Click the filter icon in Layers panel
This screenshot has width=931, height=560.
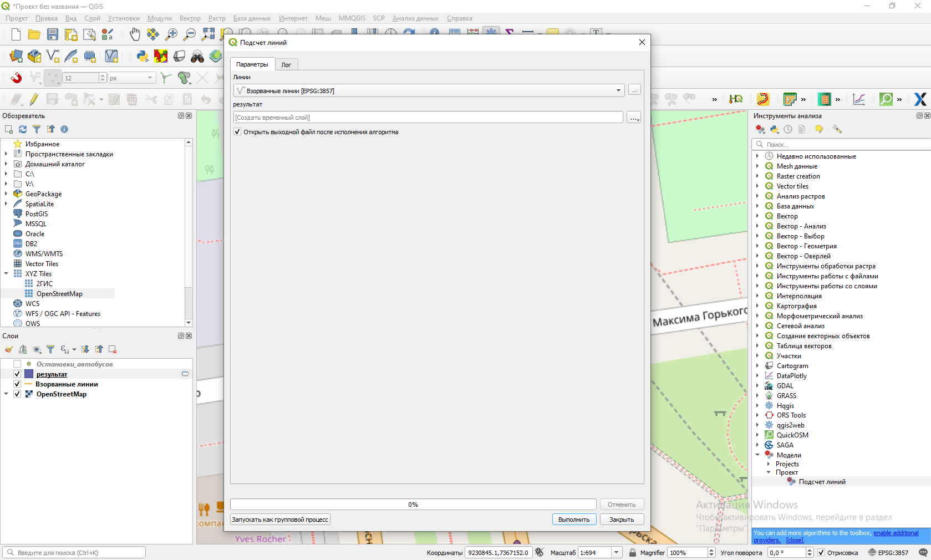tap(50, 349)
